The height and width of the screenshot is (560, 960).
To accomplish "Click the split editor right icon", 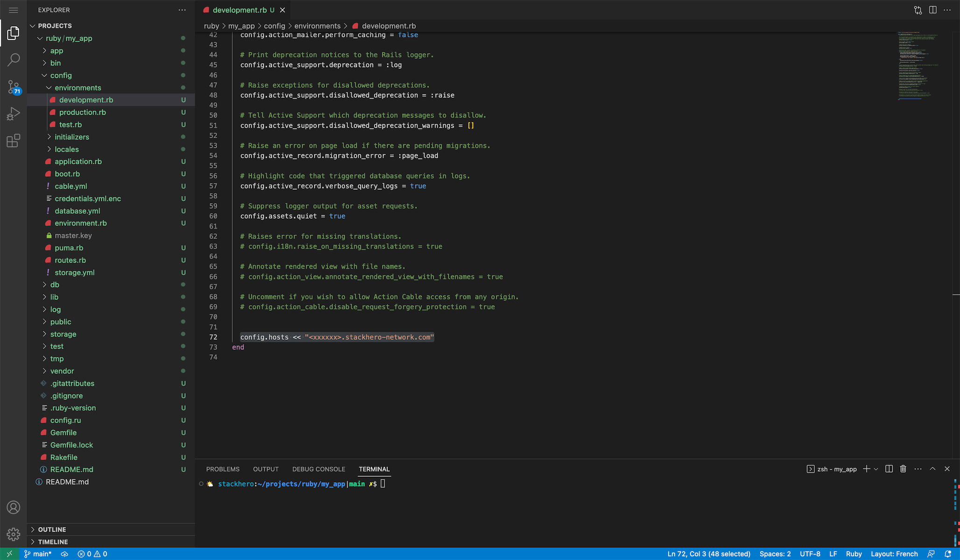I will tap(932, 10).
